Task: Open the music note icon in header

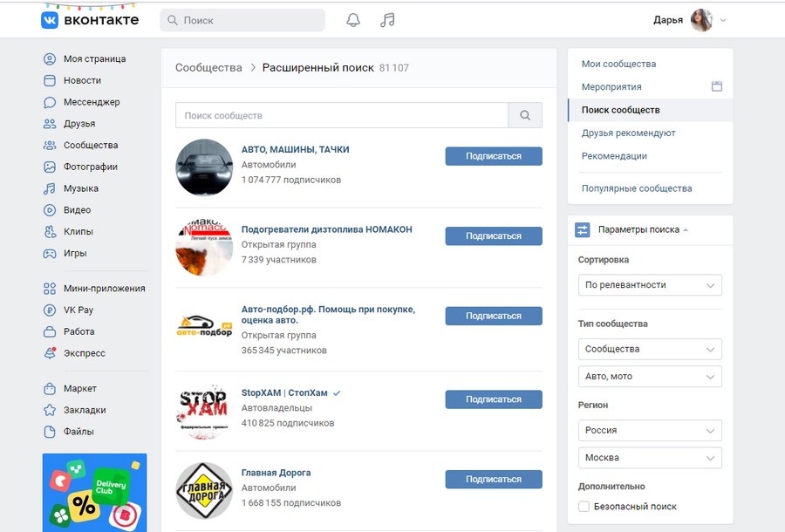Action: coord(387,20)
